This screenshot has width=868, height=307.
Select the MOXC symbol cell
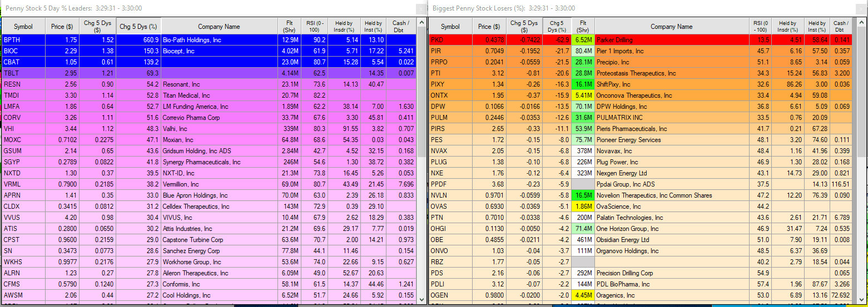pyautogui.click(x=23, y=140)
